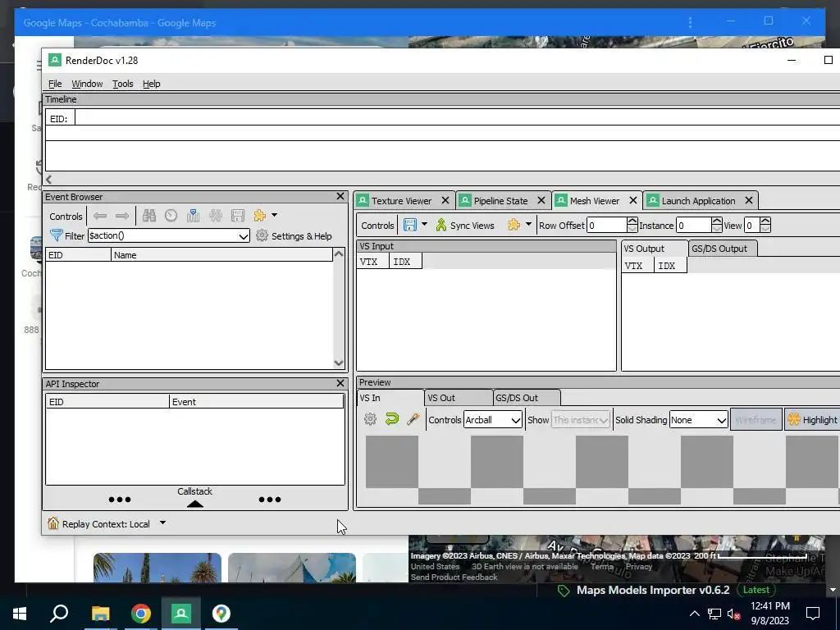Open dropdown arrow next to Mesh Viewer export icon
This screenshot has height=630, width=840.
(x=424, y=225)
